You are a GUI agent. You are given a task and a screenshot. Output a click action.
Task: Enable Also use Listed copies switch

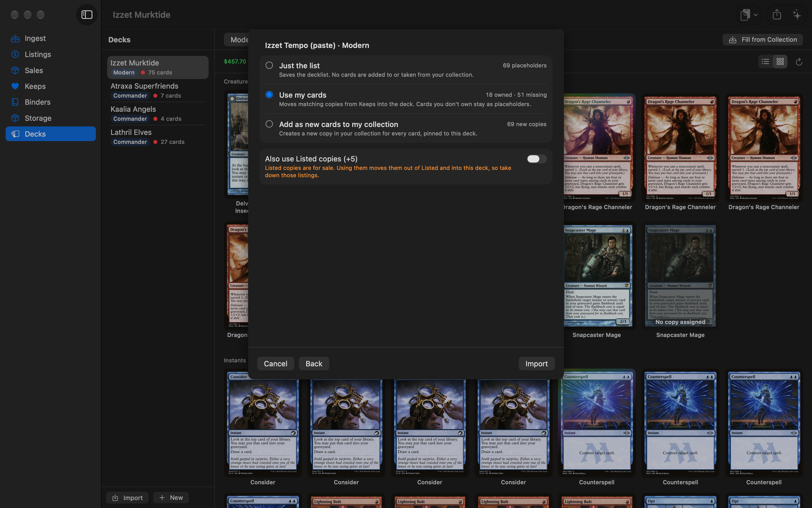537,159
